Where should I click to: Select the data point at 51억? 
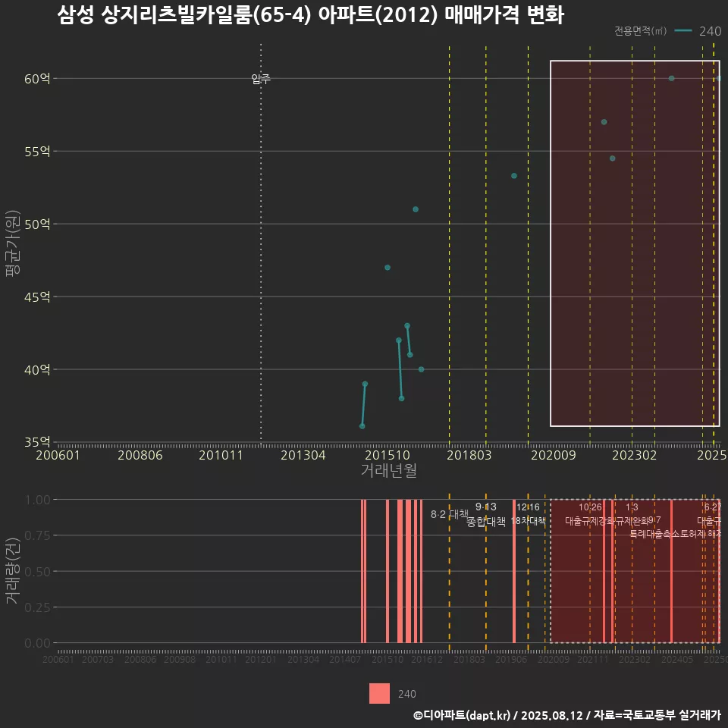(x=416, y=209)
